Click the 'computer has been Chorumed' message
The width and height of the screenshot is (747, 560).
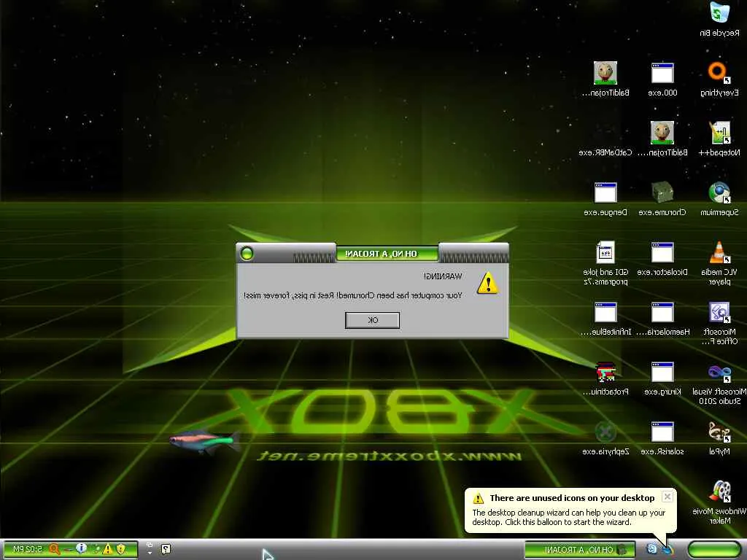pyautogui.click(x=352, y=295)
